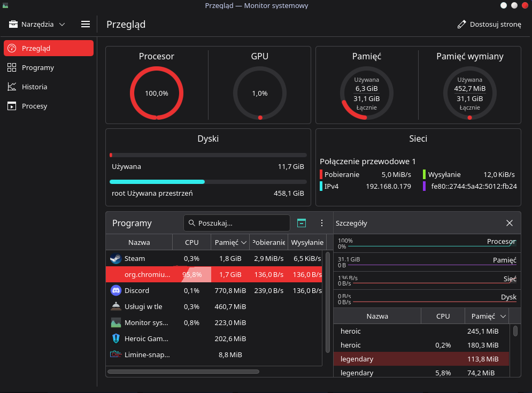Screen dimensions: 532x393
Task: Click the Procesor 100,0% usage gauge
Action: (157, 93)
